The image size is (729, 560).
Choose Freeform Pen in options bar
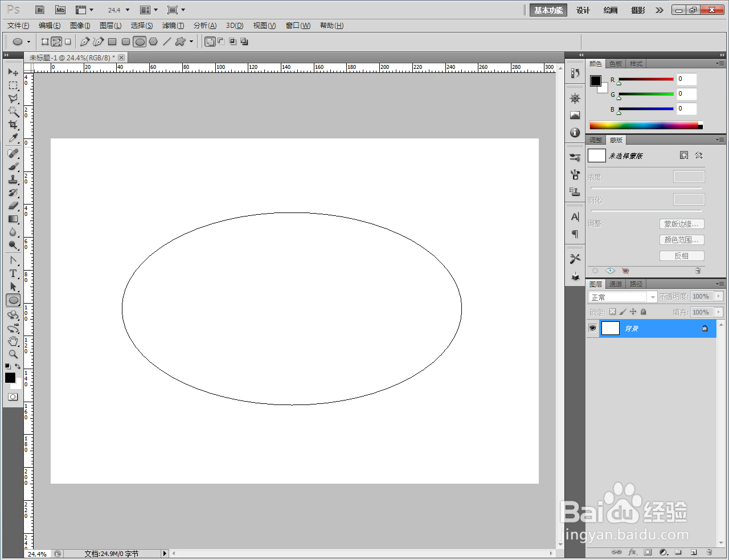coord(99,42)
